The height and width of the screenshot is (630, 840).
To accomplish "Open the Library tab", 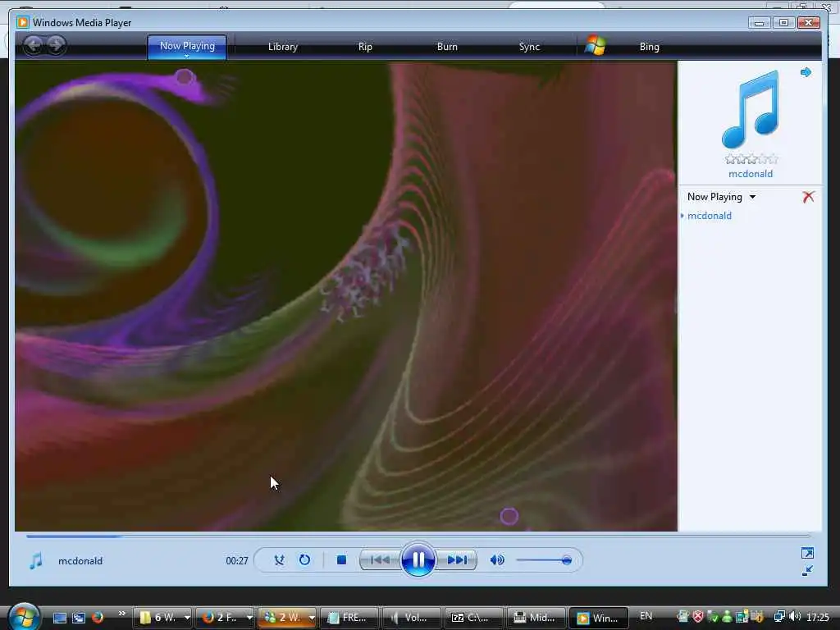I will pyautogui.click(x=283, y=47).
